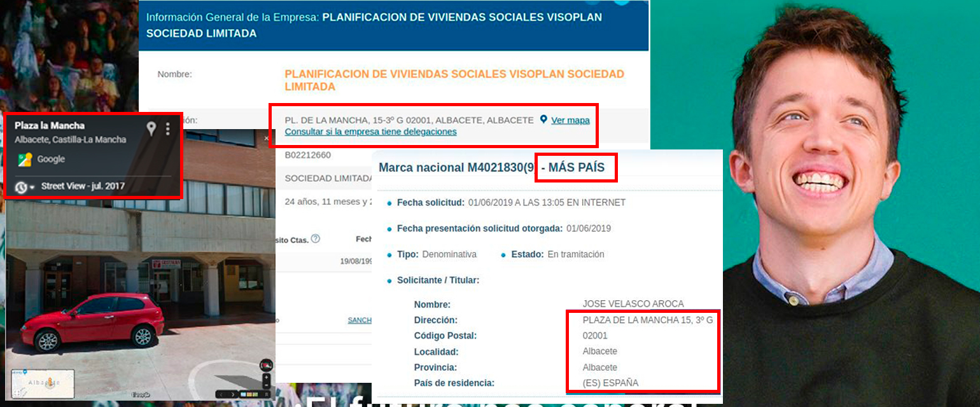Click the JOSE VELASCO AROCA name text

pyautogui.click(x=633, y=304)
